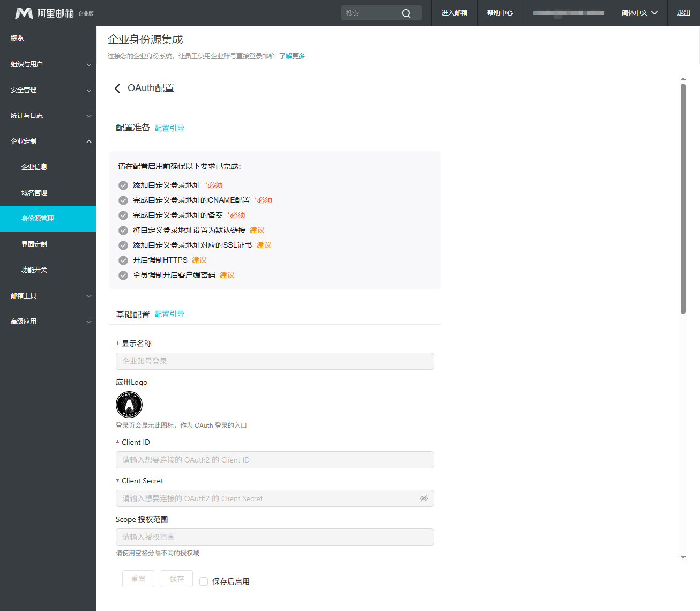
Task: Check the 保存后启用 checkbox
Action: pyautogui.click(x=204, y=582)
